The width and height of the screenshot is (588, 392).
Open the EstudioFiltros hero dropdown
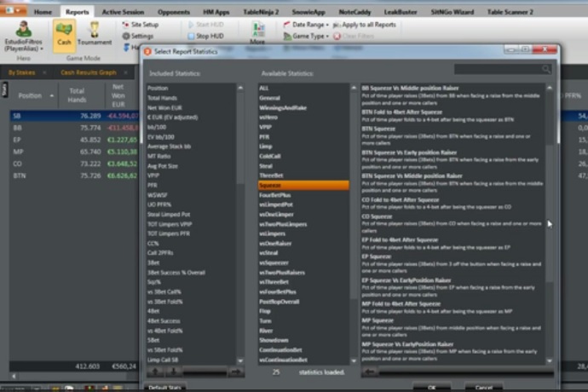pyautogui.click(x=23, y=37)
